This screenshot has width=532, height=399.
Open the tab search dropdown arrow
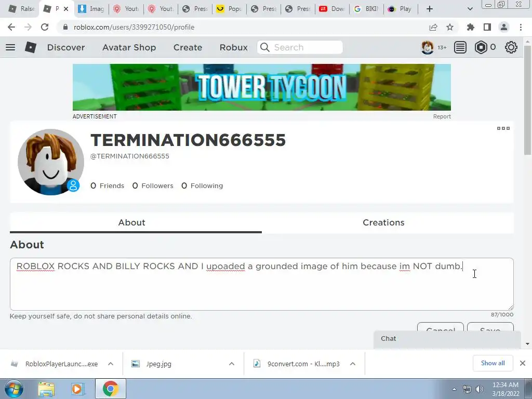470,9
